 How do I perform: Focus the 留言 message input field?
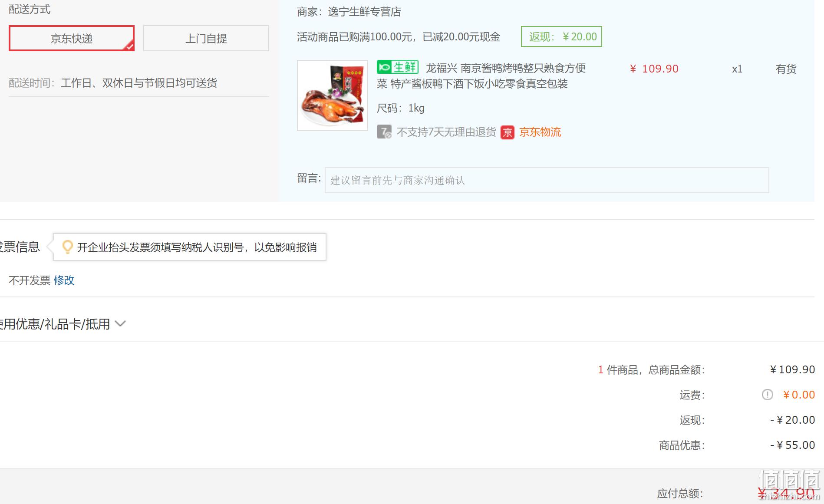click(x=547, y=180)
